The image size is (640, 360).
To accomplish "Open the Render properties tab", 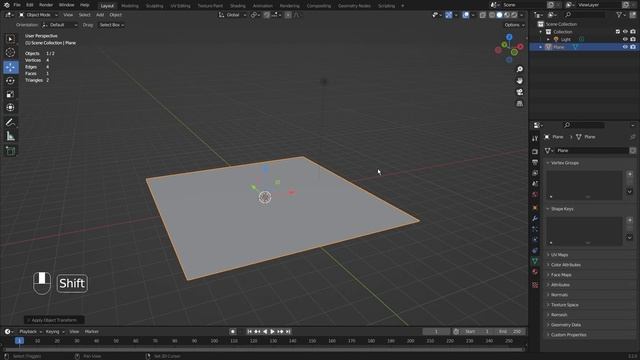I will click(x=535, y=151).
